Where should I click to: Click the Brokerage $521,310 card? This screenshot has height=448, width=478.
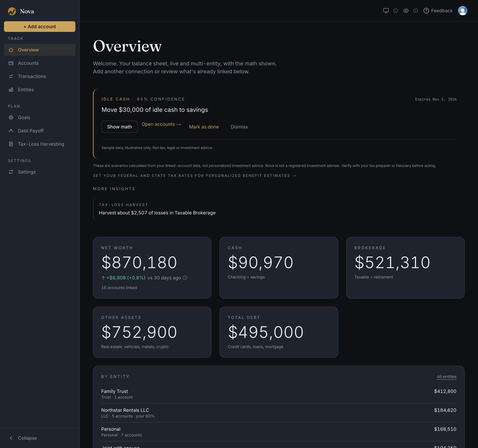[x=405, y=268]
